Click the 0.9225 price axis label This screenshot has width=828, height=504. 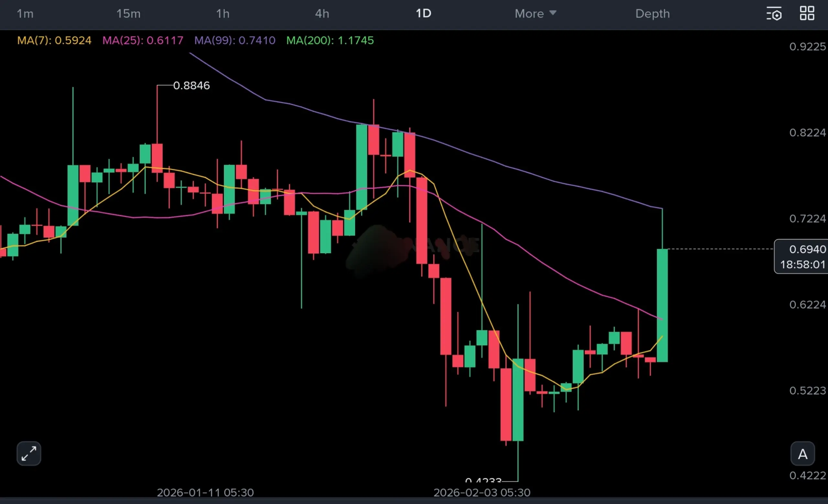point(807,47)
